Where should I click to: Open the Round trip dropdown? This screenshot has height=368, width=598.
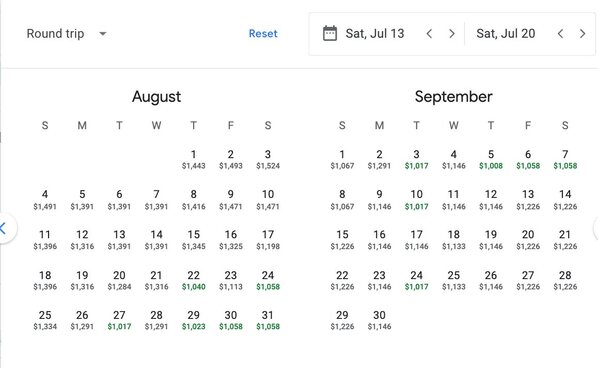pyautogui.click(x=67, y=34)
